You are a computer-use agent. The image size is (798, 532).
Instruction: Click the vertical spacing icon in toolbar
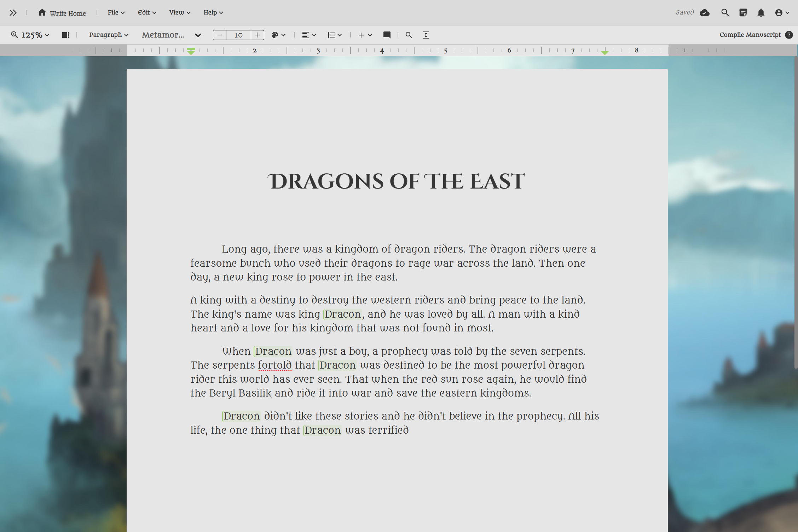click(x=426, y=35)
